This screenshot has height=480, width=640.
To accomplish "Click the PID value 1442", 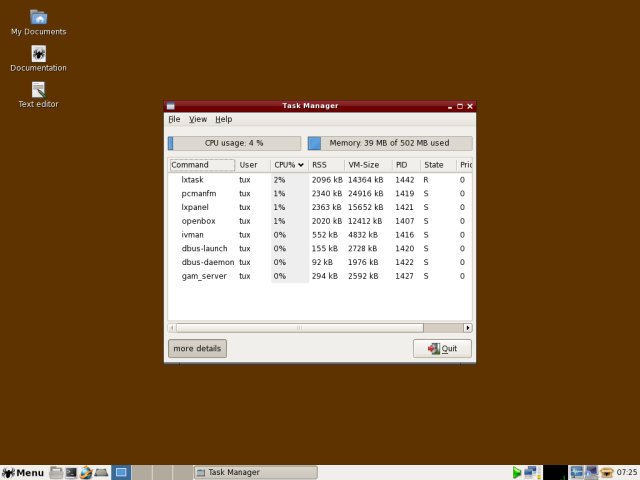I will 404,180.
